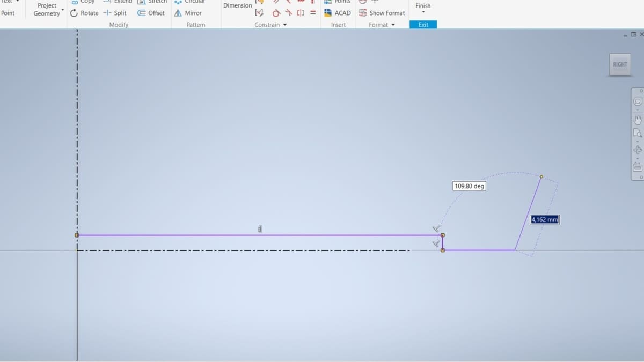Apply the Smooth constraint icon

[x=289, y=13]
